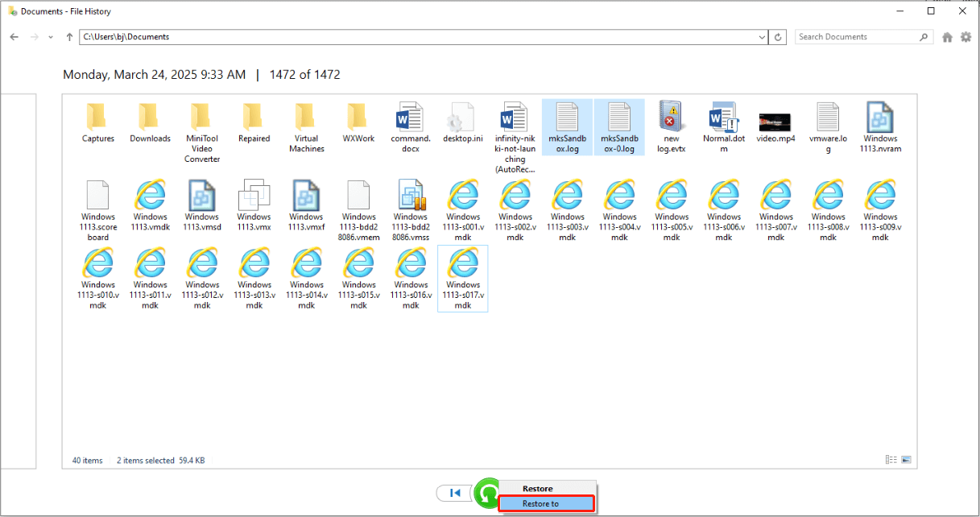Refresh the folder view
The image size is (980, 517).
[x=777, y=36]
